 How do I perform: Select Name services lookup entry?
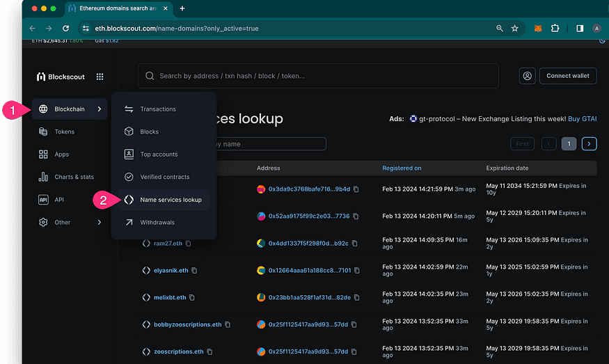(164, 200)
